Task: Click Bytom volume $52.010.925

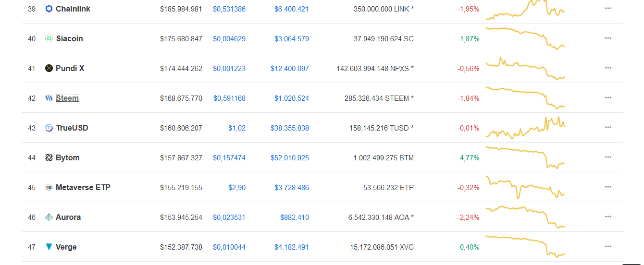Action: tap(290, 158)
